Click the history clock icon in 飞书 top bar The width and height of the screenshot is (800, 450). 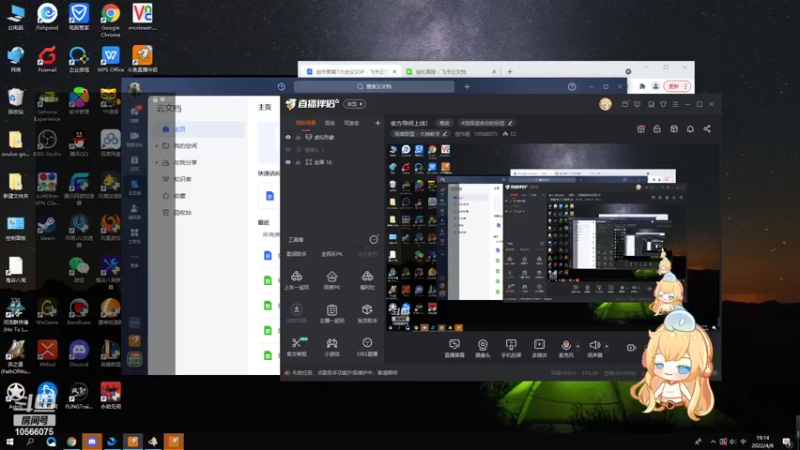click(x=281, y=87)
